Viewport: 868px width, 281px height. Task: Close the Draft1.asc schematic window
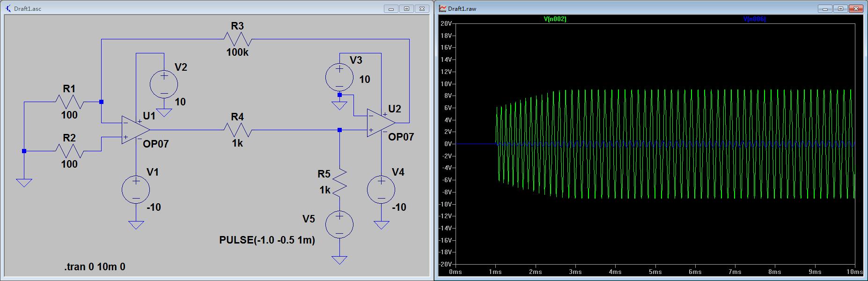coord(422,8)
